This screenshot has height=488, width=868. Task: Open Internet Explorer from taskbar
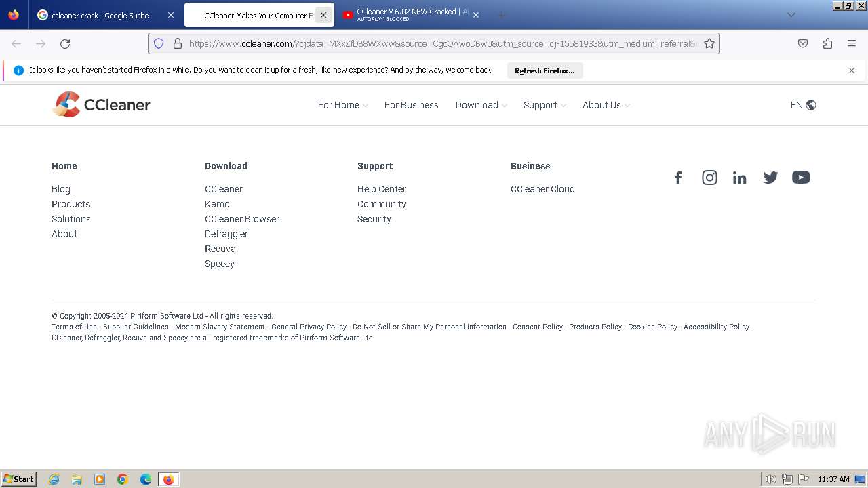click(54, 479)
